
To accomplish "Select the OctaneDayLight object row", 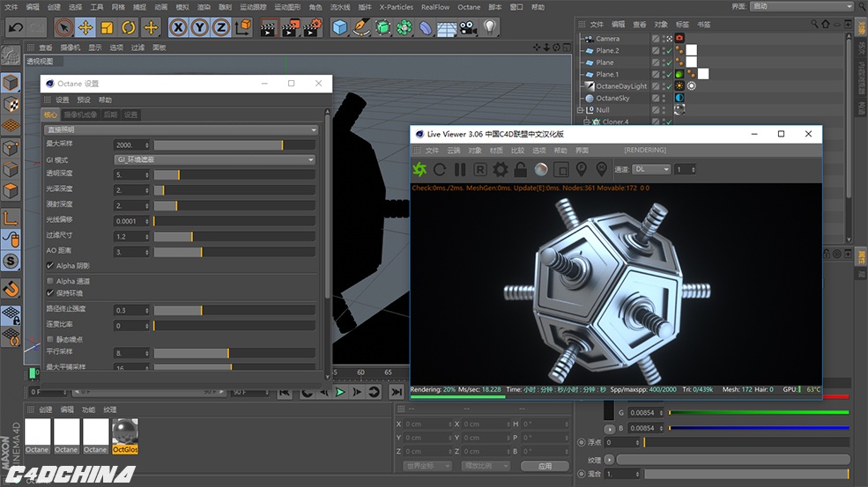I will (x=621, y=86).
